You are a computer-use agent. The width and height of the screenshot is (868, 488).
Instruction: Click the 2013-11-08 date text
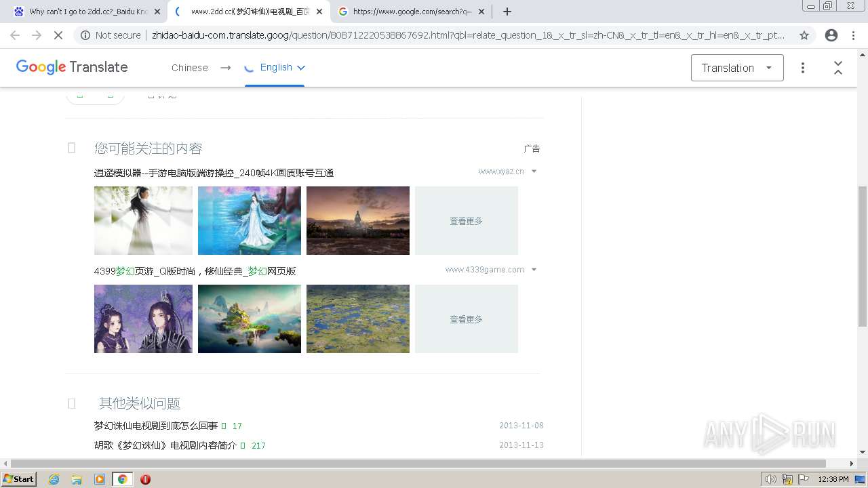521,426
